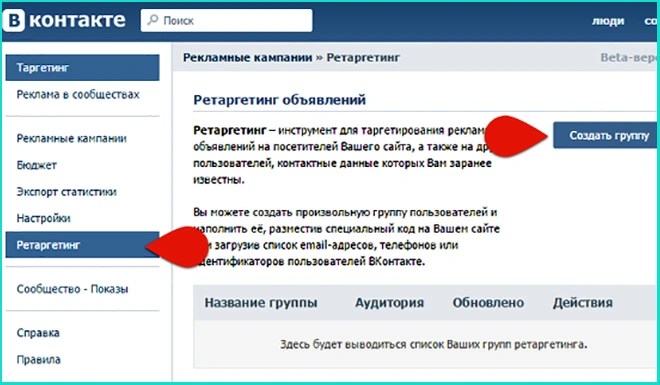
Task: Click the Ретаргетинг объявлений heading
Action: click(x=279, y=100)
